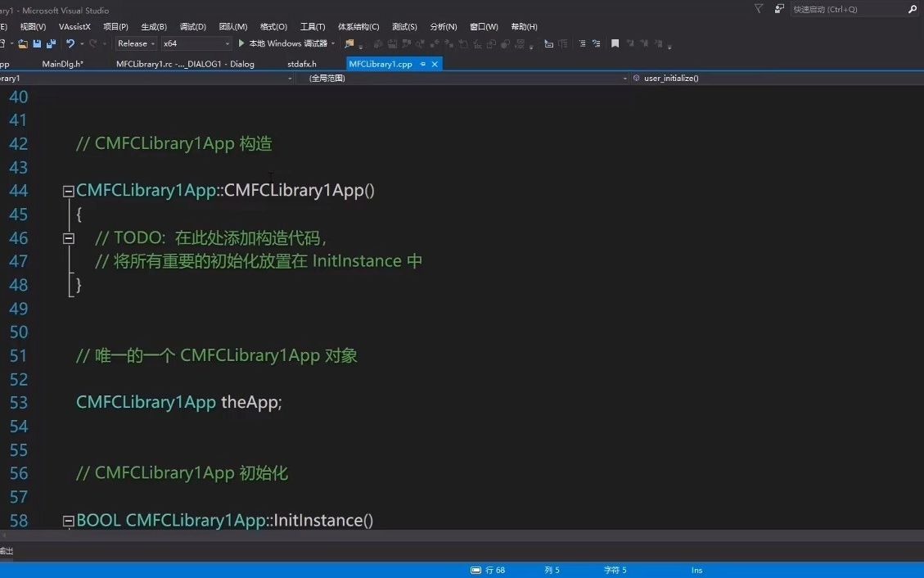Viewport: 924px width, 578px height.
Task: Click the Undo icon
Action: pyautogui.click(x=70, y=43)
